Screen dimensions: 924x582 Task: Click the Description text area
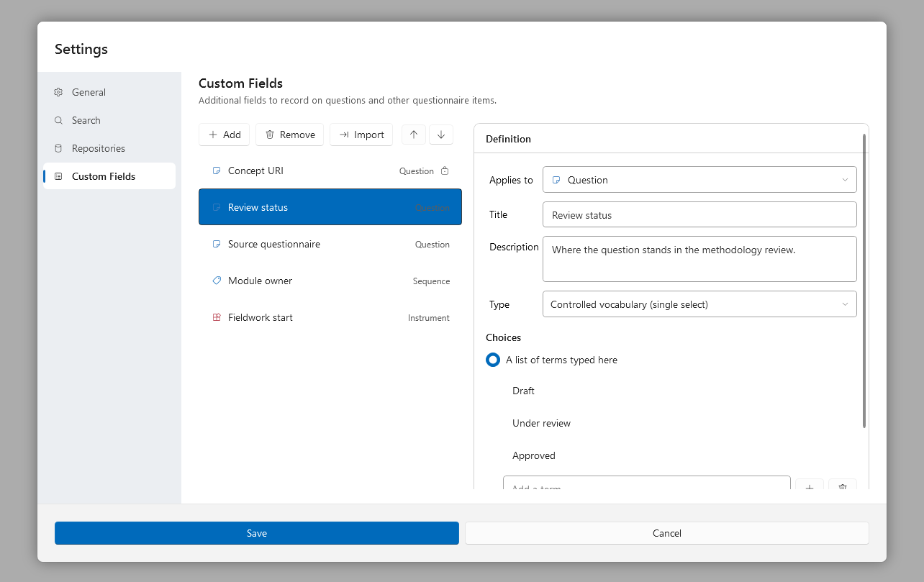[699, 259]
